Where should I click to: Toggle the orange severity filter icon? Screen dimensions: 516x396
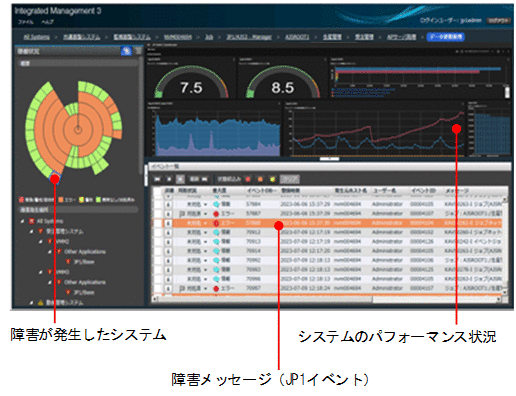260,179
